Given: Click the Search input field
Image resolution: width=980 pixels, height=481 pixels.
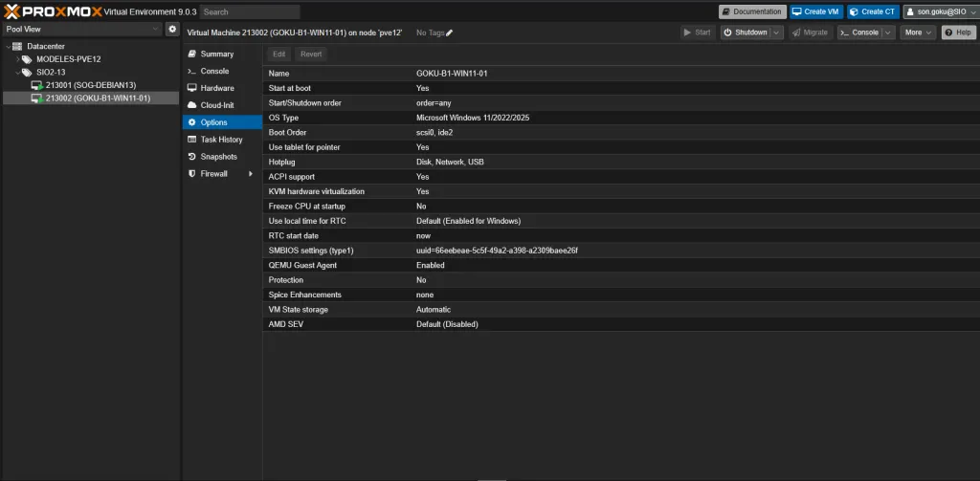Looking at the screenshot, I should point(249,11).
